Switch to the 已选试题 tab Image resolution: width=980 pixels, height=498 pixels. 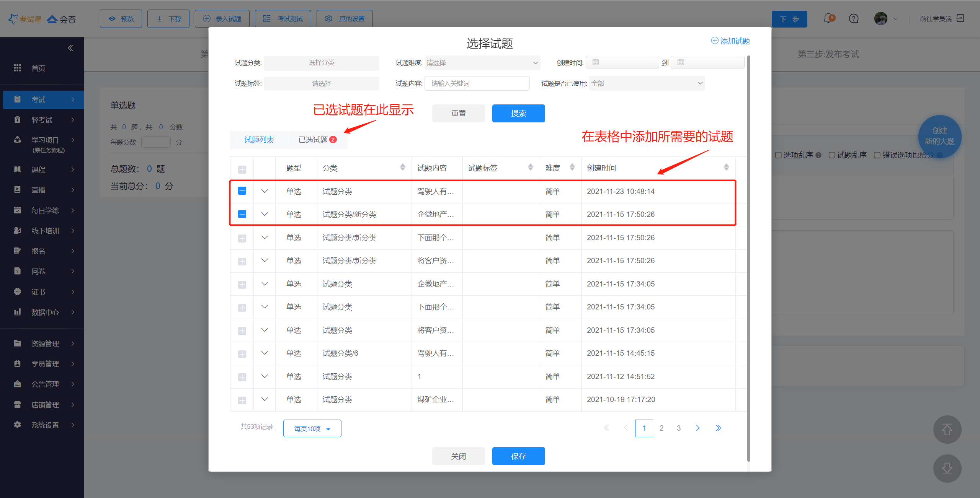[317, 140]
